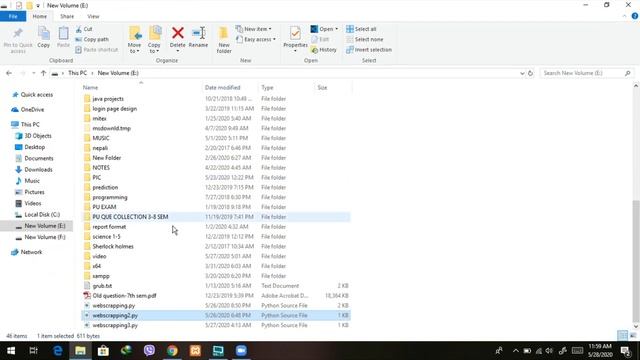640x360 pixels.
Task: Click the vertical scrollbar thumb
Action: (636, 261)
